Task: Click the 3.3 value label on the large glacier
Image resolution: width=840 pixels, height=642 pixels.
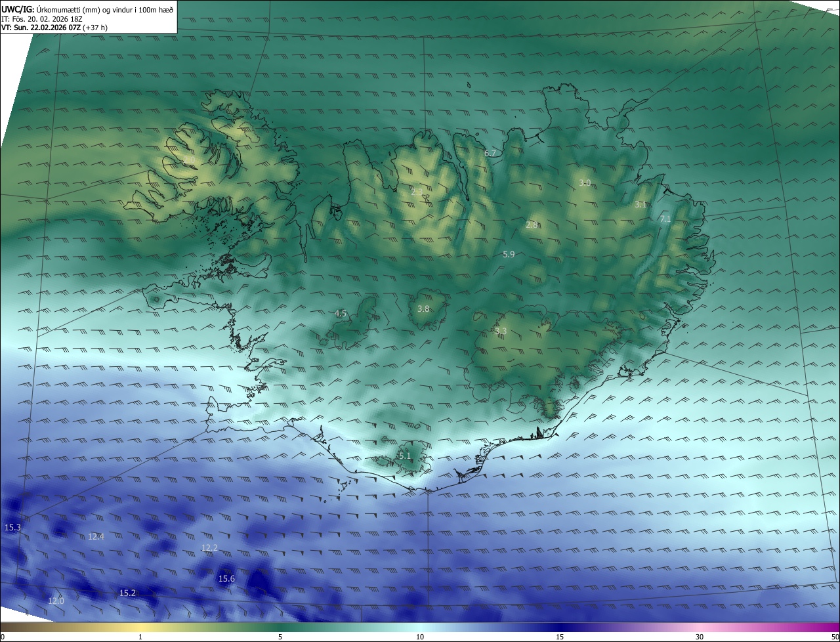Action: tap(501, 331)
